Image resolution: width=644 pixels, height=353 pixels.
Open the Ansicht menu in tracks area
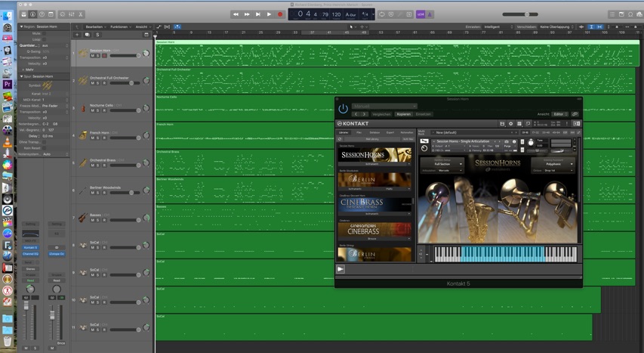(x=143, y=26)
